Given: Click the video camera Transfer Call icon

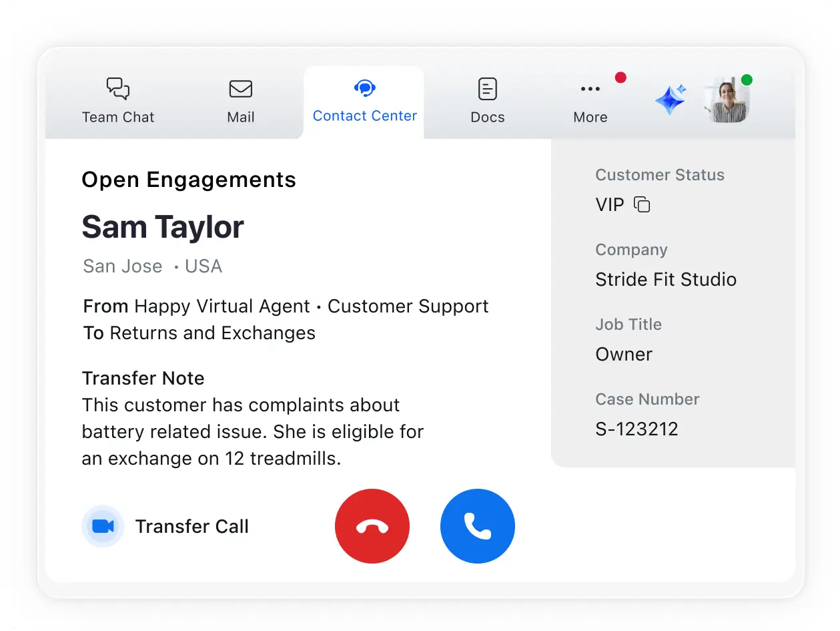Looking at the screenshot, I should coord(103,526).
